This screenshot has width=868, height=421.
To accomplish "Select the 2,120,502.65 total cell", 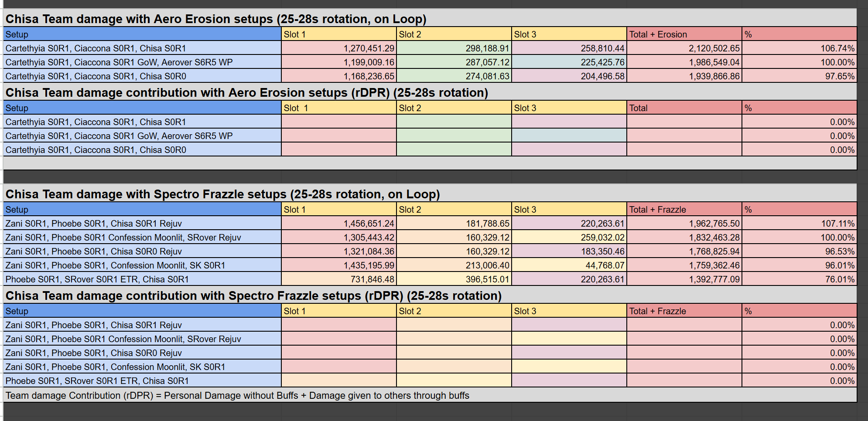I will coord(684,48).
